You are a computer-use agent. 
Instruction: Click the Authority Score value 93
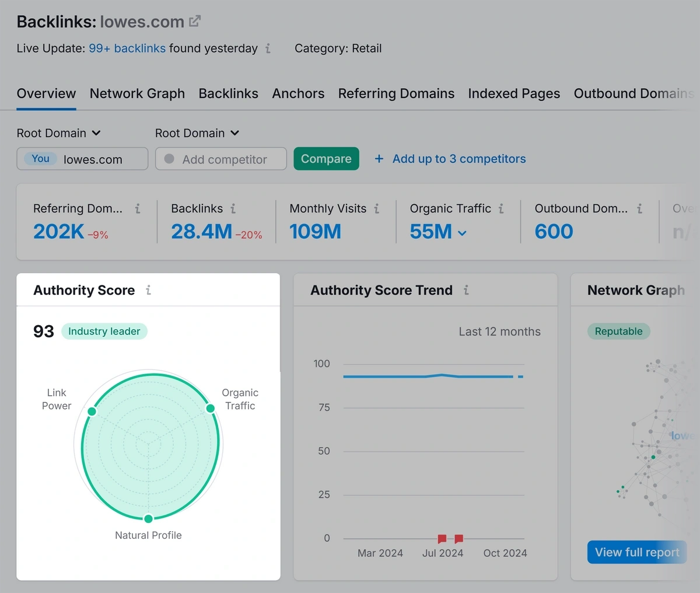tap(44, 332)
